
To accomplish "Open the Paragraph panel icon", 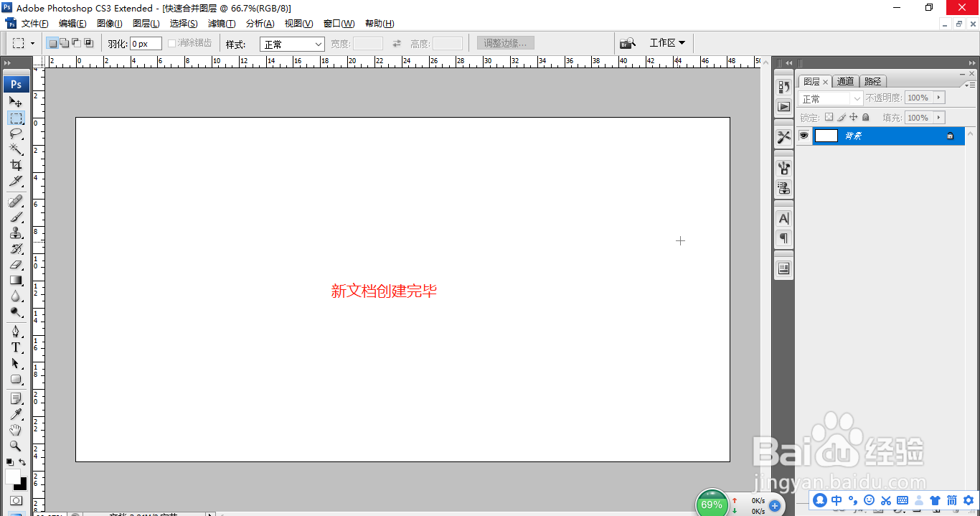I will click(x=784, y=238).
